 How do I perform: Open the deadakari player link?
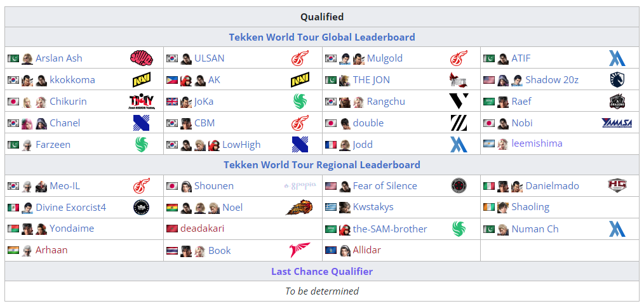202,229
